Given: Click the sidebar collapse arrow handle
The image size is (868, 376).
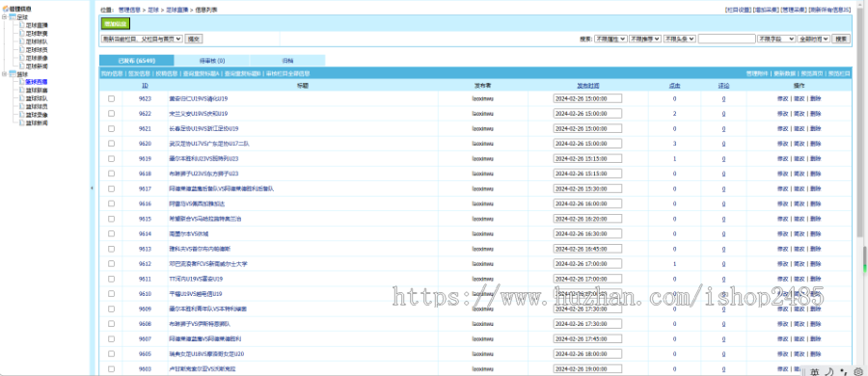Looking at the screenshot, I should point(92,188).
